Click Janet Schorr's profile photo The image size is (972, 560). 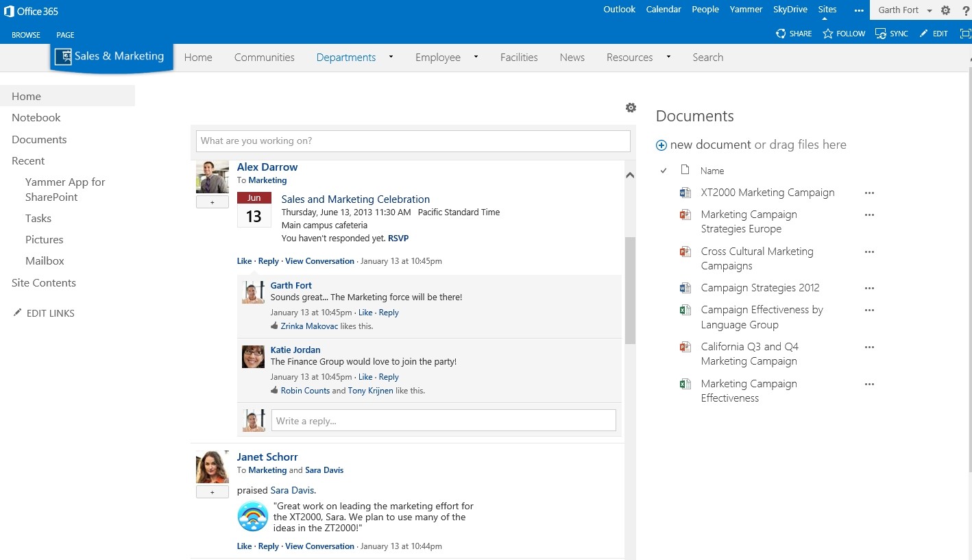click(x=212, y=467)
